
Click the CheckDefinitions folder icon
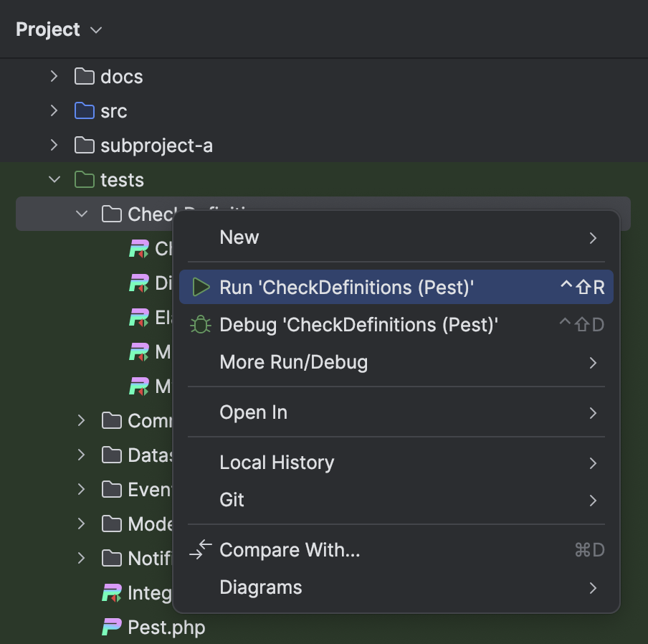pos(113,214)
